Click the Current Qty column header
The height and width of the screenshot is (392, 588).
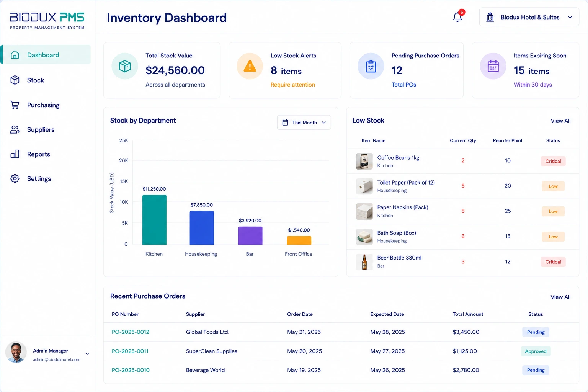click(x=463, y=140)
